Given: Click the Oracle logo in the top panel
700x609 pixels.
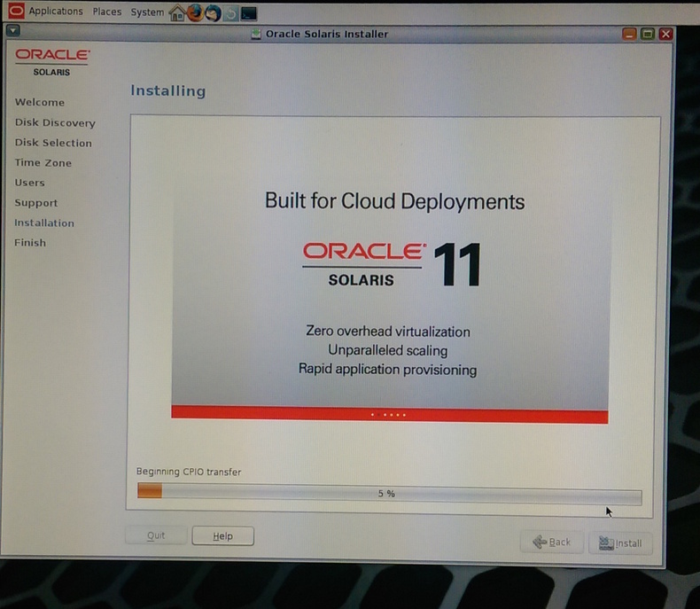Looking at the screenshot, I should point(17,11).
